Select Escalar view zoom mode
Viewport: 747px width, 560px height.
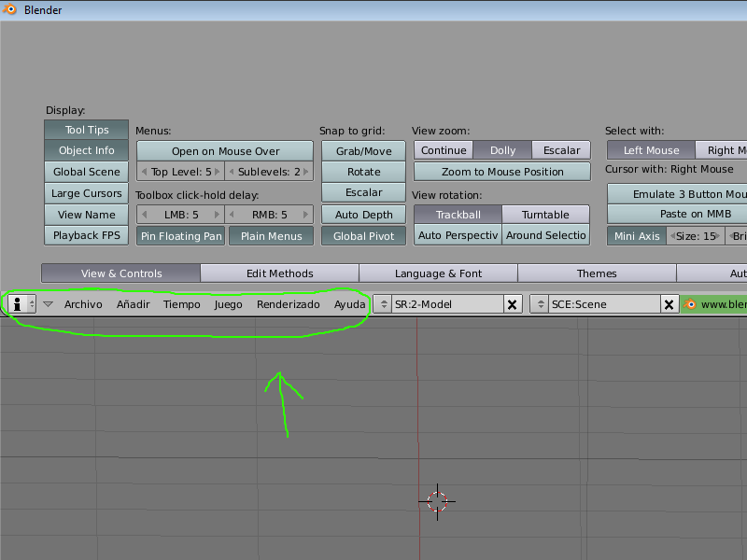(562, 150)
